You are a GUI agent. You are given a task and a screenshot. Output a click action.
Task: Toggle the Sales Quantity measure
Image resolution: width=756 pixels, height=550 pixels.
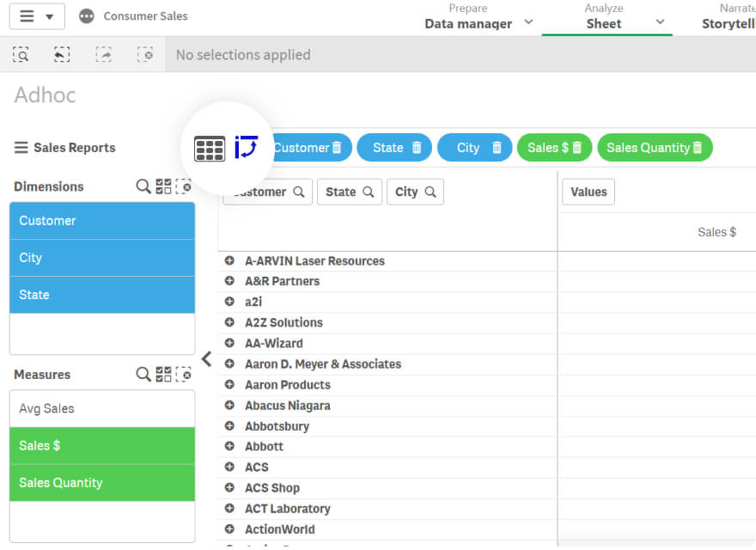(102, 482)
